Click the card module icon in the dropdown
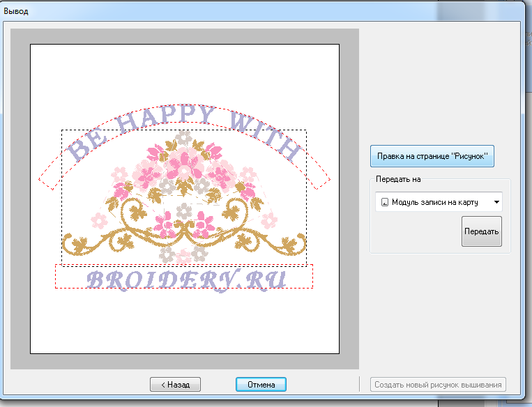Image resolution: width=532 pixels, height=407 pixels. pos(384,203)
